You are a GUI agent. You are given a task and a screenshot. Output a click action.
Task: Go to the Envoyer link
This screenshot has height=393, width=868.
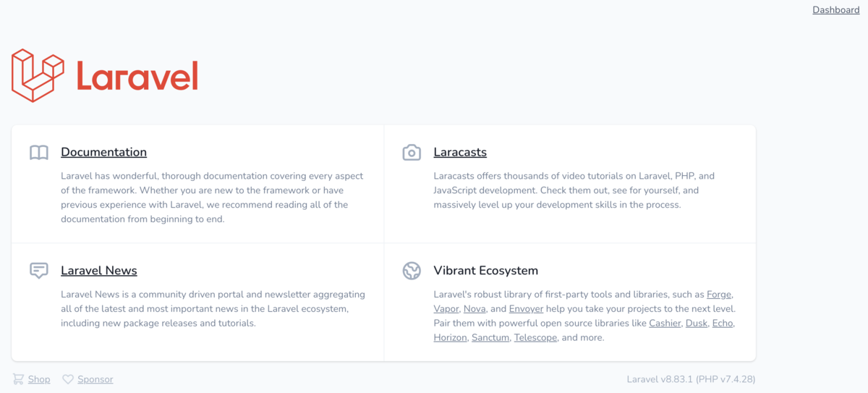(526, 309)
